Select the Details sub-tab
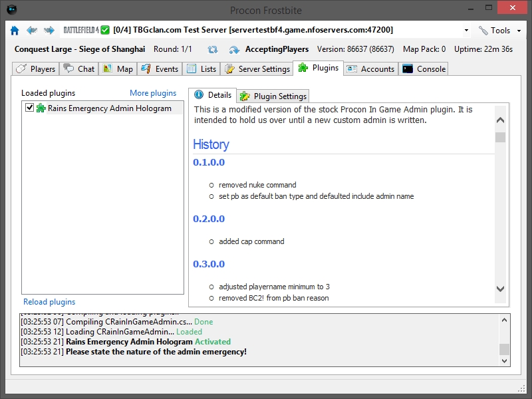The width and height of the screenshot is (532, 399). 213,95
